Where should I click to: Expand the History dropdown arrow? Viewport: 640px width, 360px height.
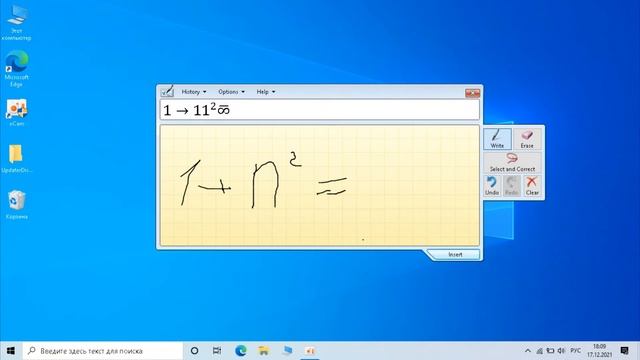204,92
